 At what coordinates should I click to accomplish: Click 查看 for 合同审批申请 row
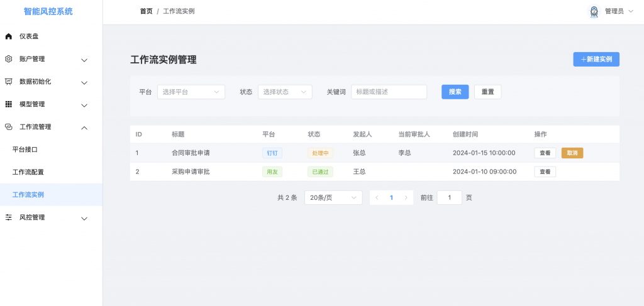tap(545, 153)
